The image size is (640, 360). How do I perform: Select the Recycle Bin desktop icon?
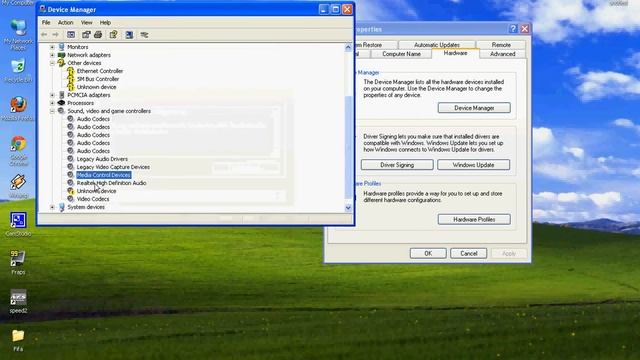coord(18,71)
